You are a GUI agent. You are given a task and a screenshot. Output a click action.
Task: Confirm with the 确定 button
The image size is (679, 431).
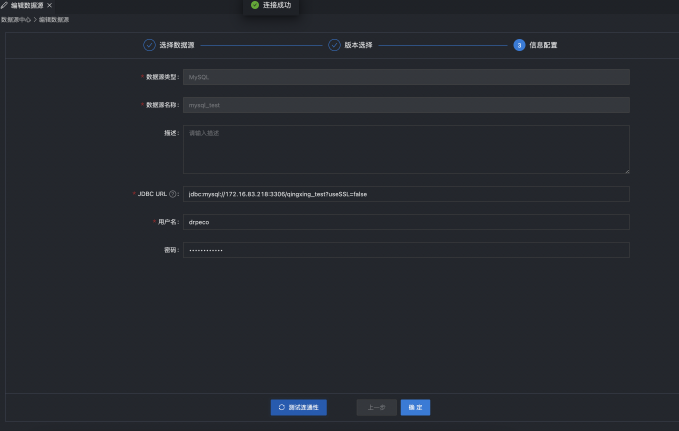[x=415, y=407]
